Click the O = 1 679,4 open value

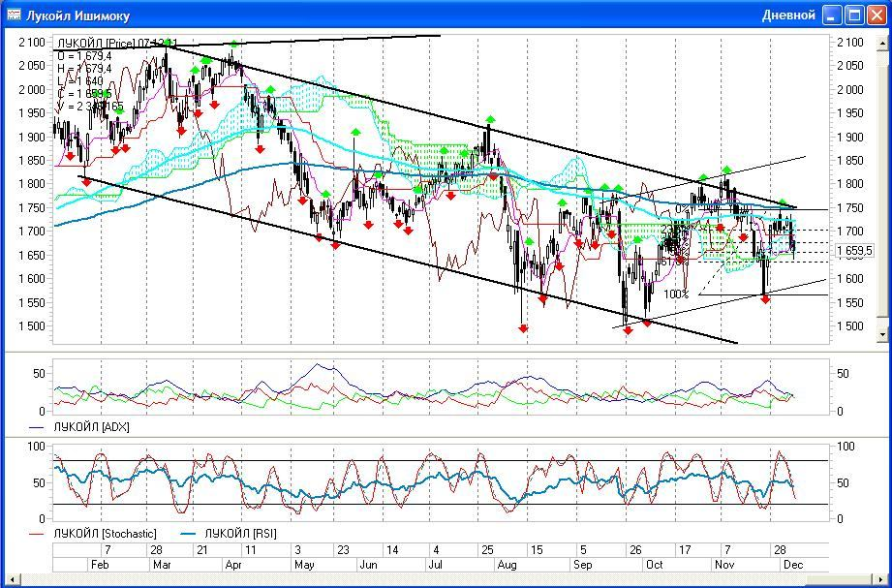[84, 56]
